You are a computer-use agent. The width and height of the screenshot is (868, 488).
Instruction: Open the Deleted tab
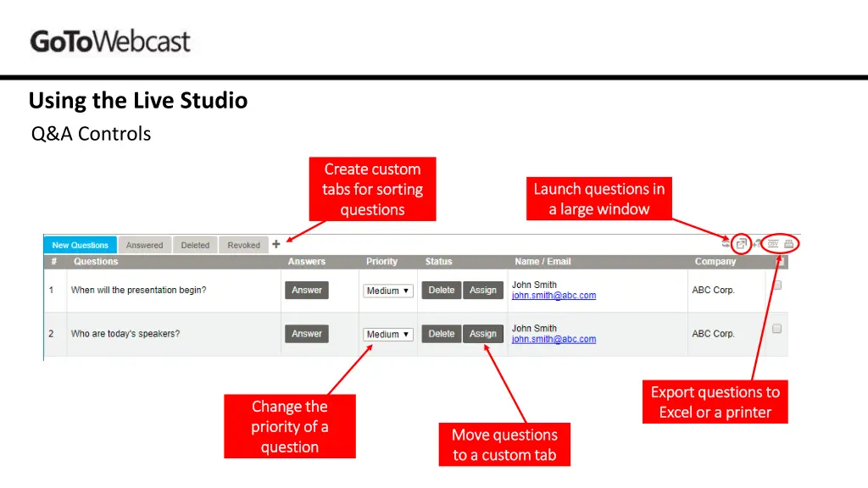(196, 245)
